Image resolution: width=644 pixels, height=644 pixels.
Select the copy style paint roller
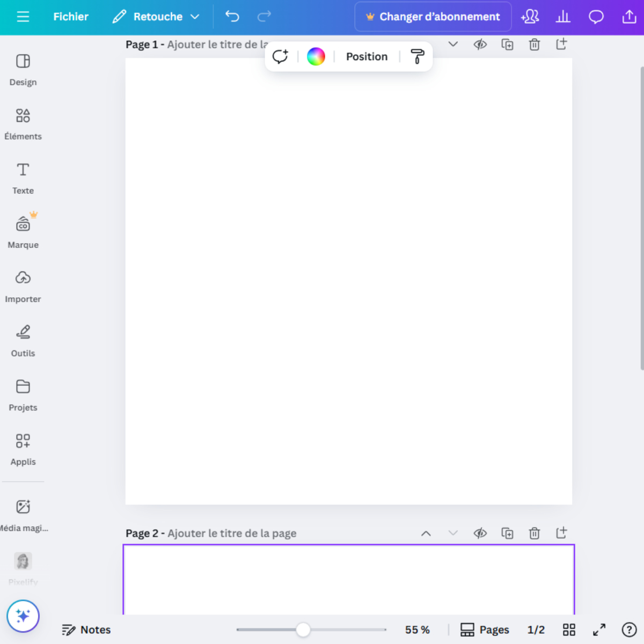pyautogui.click(x=417, y=56)
